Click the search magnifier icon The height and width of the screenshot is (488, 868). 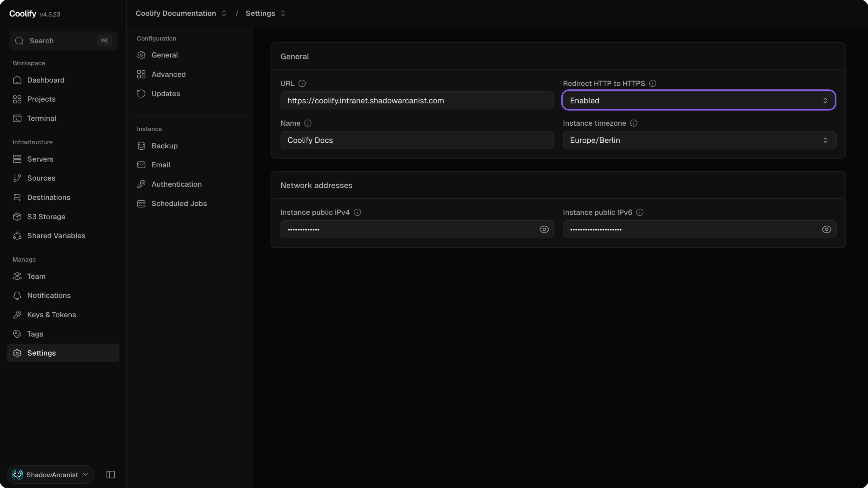click(19, 40)
